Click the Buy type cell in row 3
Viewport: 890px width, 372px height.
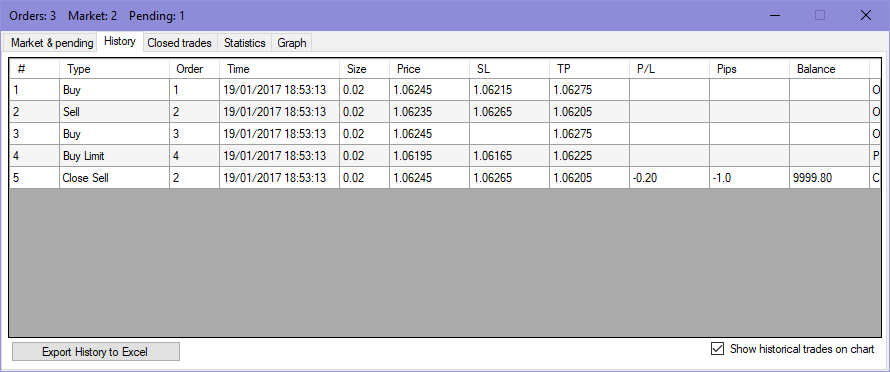[x=114, y=134]
